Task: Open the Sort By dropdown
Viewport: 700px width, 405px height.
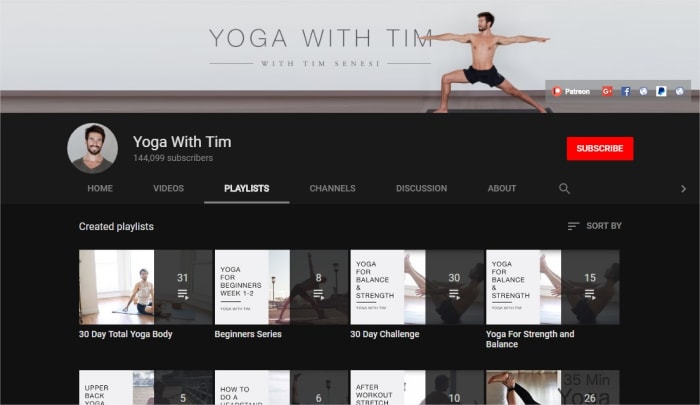Action: pos(595,226)
